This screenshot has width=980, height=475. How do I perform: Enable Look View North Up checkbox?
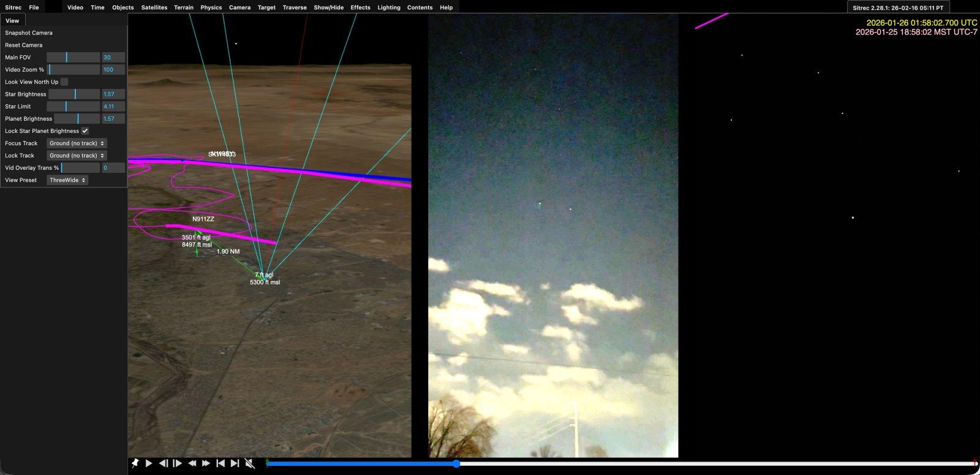[64, 82]
